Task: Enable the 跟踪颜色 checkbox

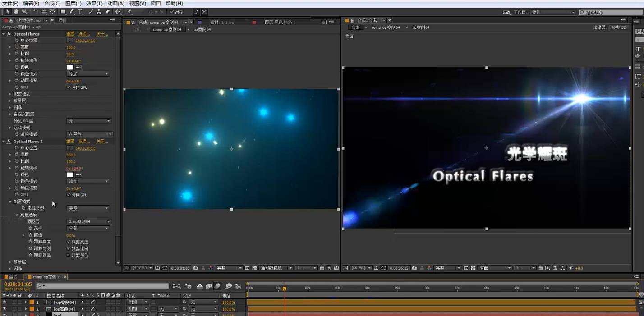Action: point(69,255)
